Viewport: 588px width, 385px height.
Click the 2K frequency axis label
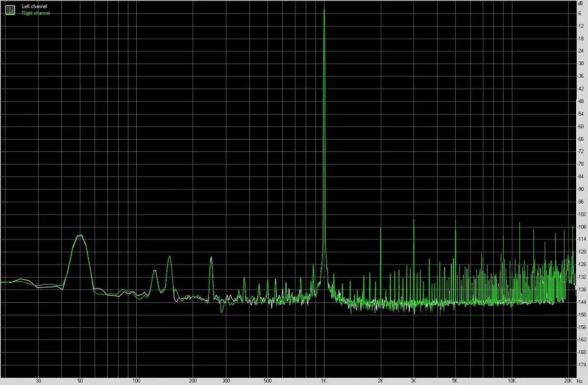(x=380, y=381)
